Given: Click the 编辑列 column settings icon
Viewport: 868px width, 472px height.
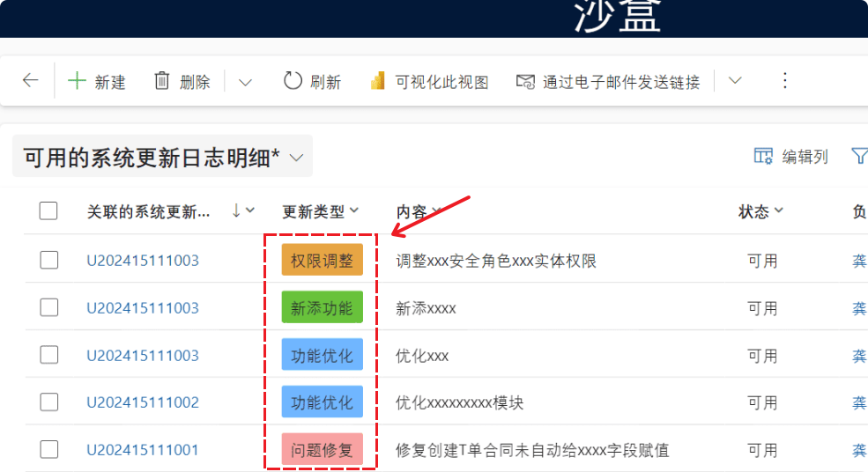Looking at the screenshot, I should (x=763, y=156).
